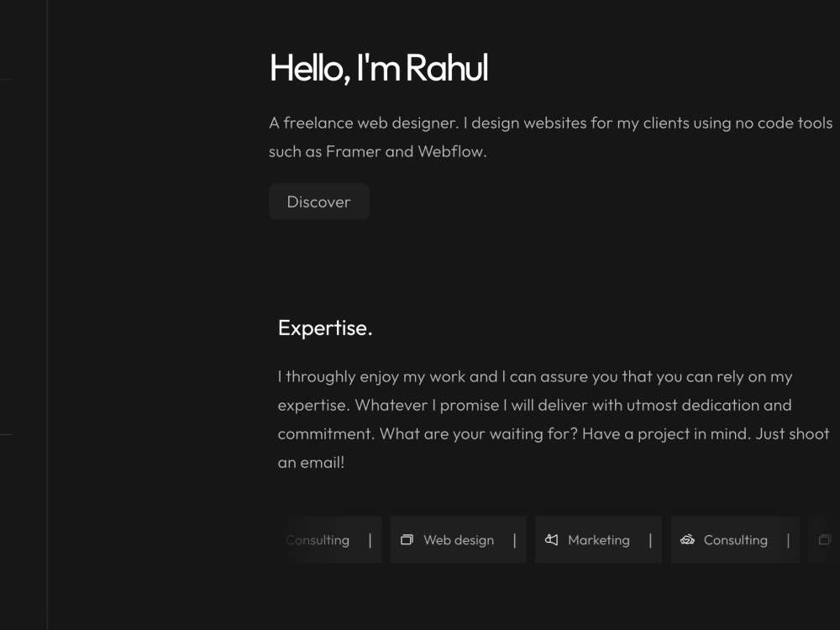Click the megaphone icon beside Marketing
840x630 pixels.
pos(552,539)
